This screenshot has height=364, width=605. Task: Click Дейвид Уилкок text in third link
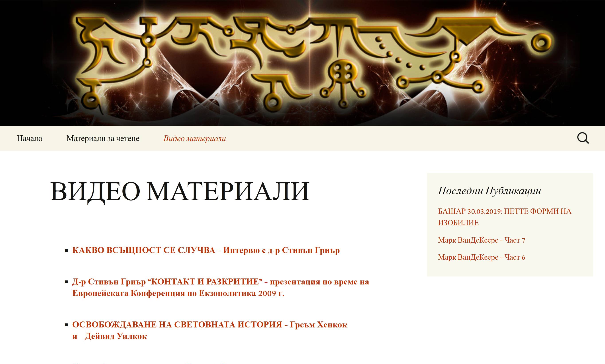[116, 336]
